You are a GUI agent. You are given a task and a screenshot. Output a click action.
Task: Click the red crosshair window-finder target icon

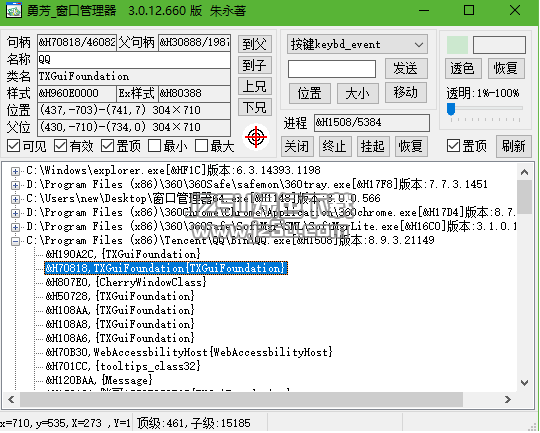pos(256,137)
